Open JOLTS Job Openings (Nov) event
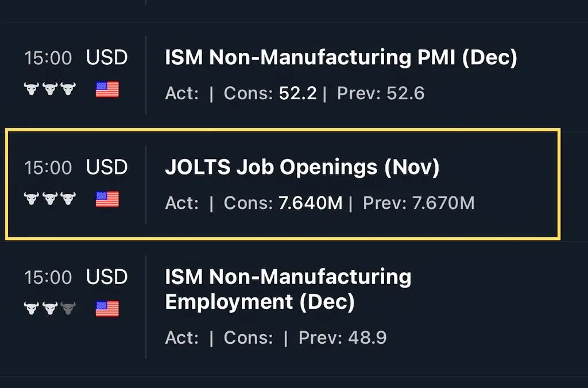The image size is (588, 388). 302,168
